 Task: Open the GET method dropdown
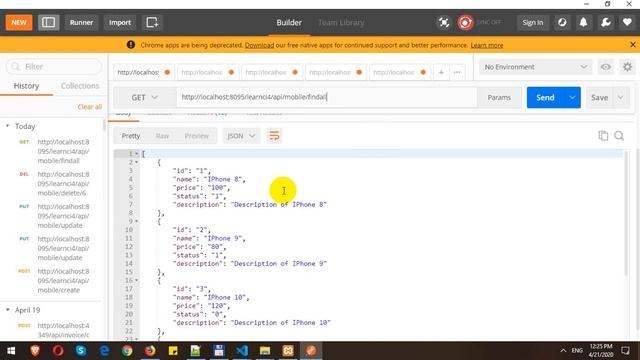[144, 98]
